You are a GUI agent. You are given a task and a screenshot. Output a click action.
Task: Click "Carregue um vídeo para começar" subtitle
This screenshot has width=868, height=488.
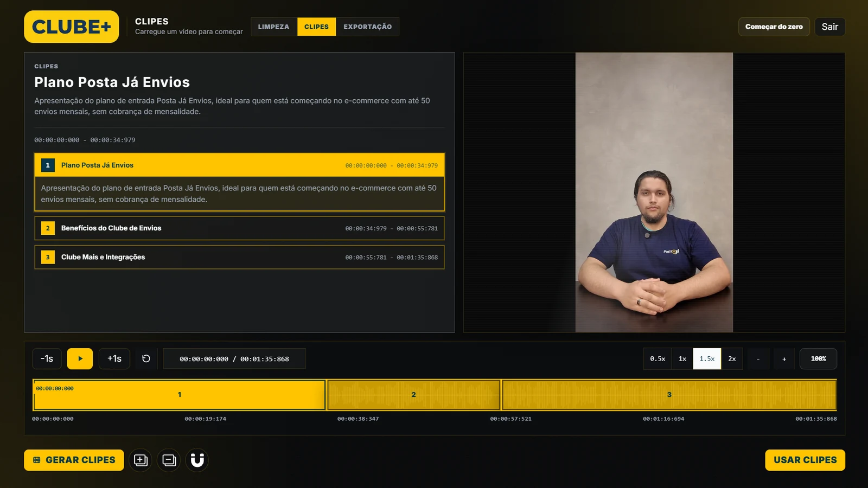pos(189,32)
